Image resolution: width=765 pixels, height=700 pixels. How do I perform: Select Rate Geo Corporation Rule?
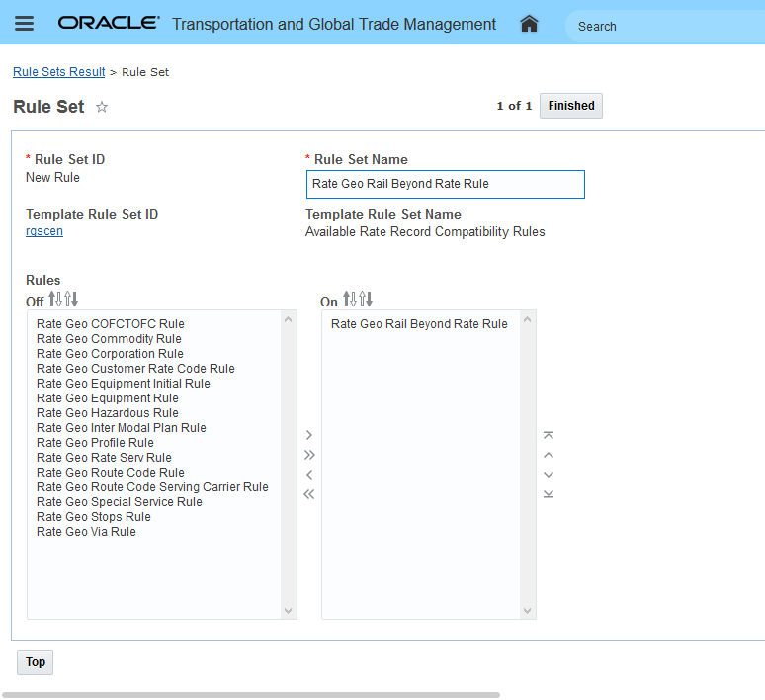click(110, 353)
